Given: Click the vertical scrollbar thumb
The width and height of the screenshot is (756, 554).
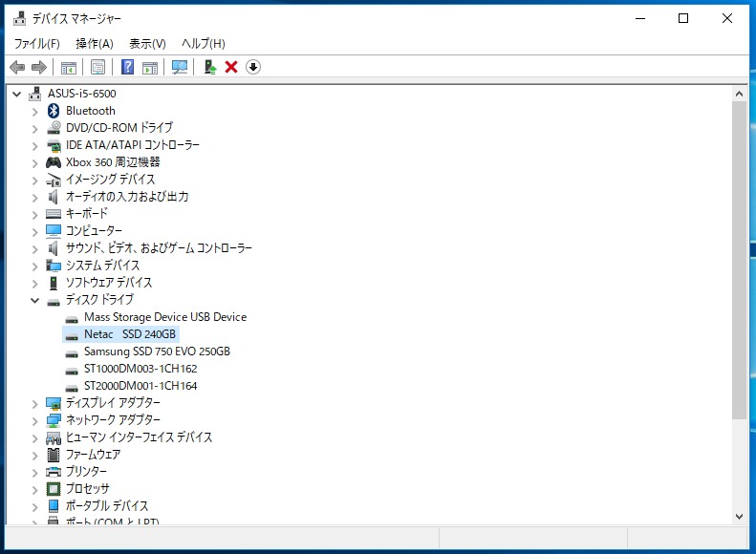Looking at the screenshot, I should 739,260.
